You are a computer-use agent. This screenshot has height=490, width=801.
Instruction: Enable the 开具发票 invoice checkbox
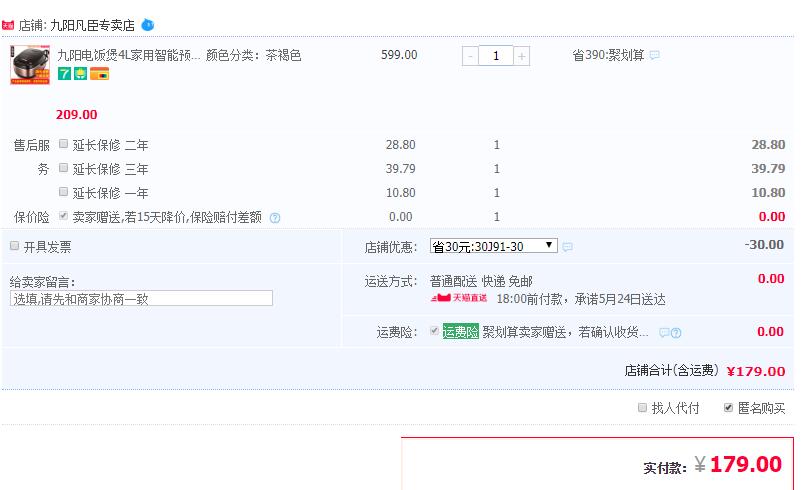pyautogui.click(x=14, y=246)
